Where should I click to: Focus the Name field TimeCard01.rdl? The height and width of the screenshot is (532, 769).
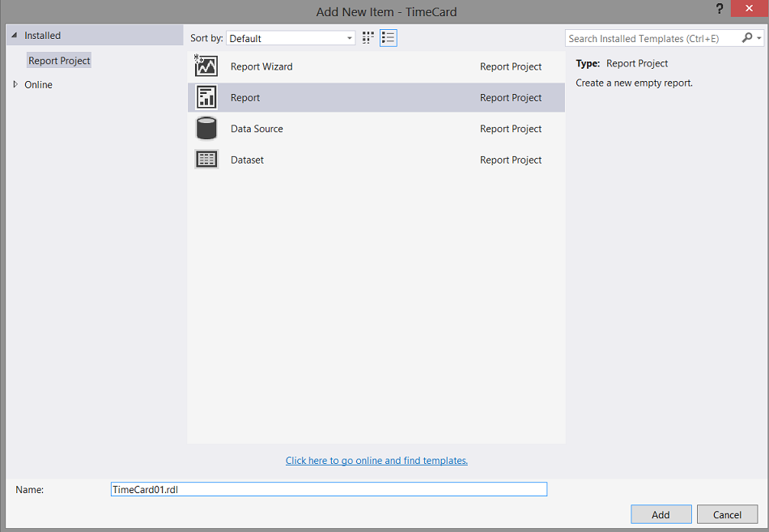[x=329, y=489]
